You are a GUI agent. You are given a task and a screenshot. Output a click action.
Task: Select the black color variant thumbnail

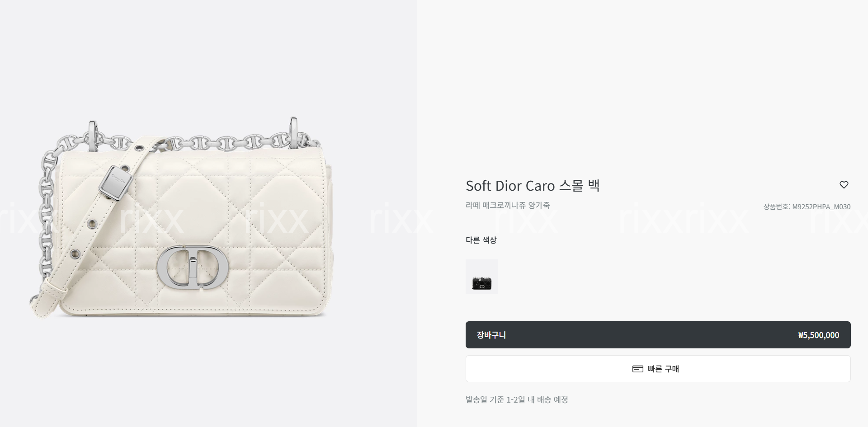click(x=481, y=277)
